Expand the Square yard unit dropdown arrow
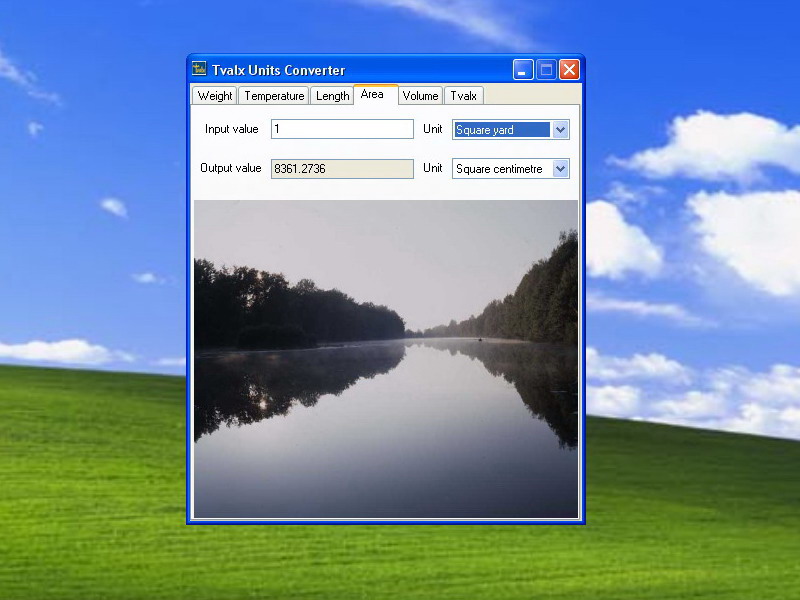 [560, 130]
